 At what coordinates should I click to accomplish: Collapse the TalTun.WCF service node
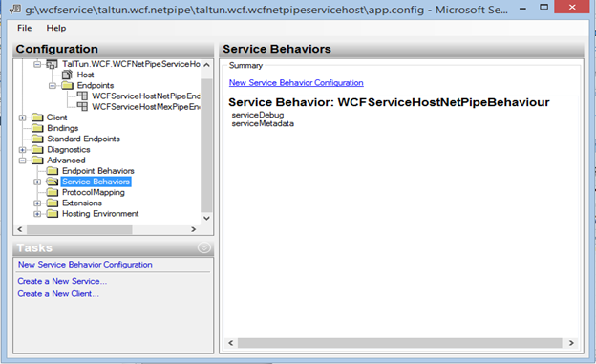(x=37, y=64)
